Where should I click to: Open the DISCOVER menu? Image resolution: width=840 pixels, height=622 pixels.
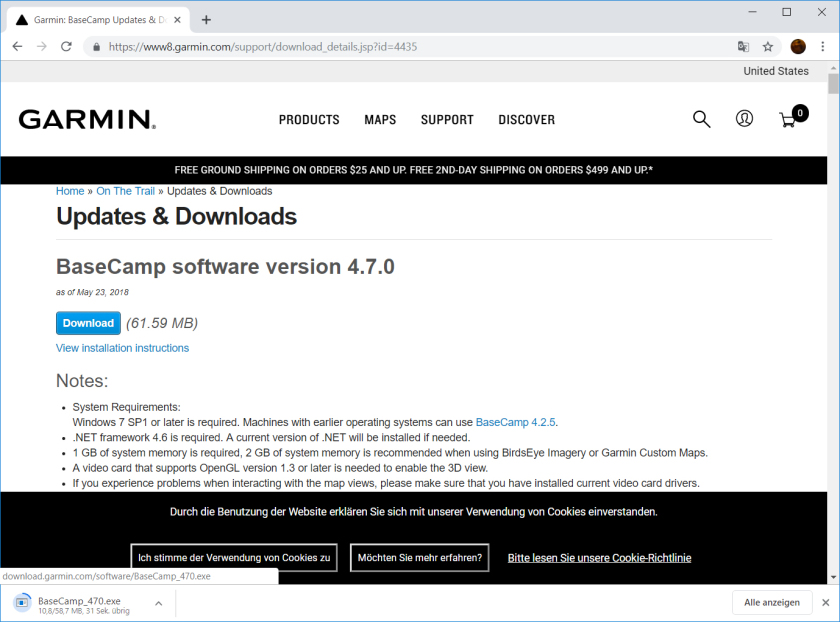pyautogui.click(x=526, y=120)
